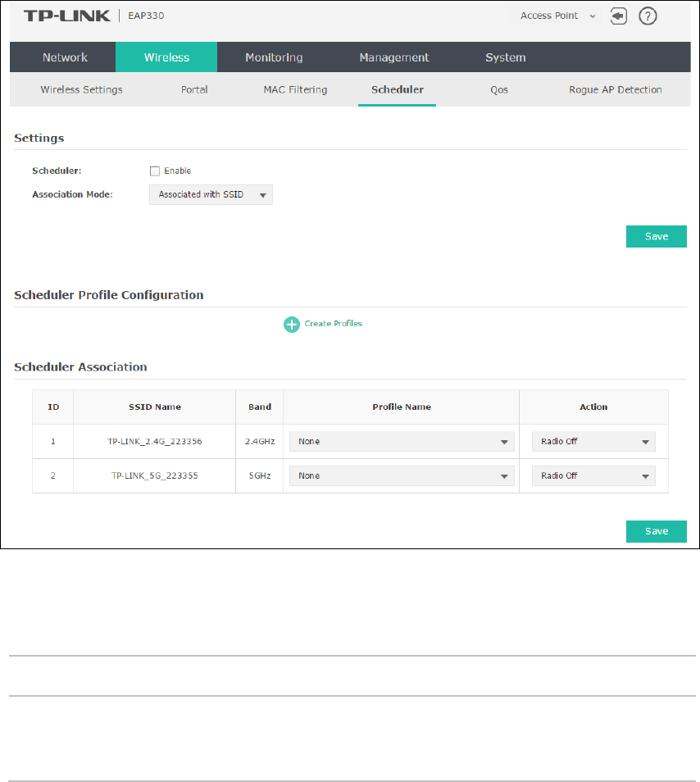Switch to the Network tab
Viewport: 700px width, 782px height.
(x=65, y=57)
